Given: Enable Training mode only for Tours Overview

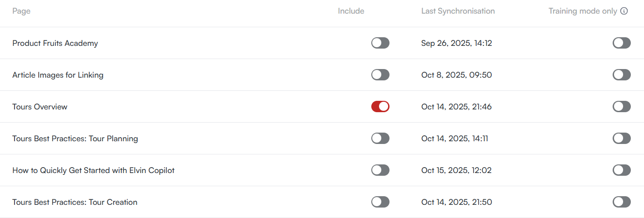Looking at the screenshot, I should pos(621,107).
